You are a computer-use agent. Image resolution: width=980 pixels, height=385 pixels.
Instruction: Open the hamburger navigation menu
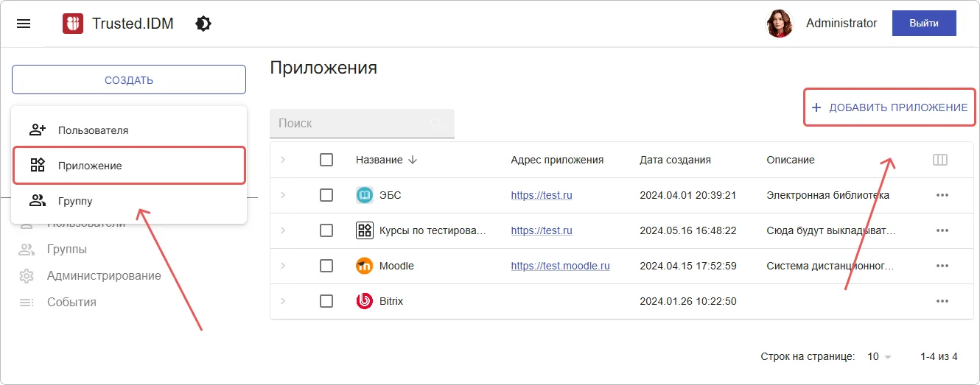pyautogui.click(x=24, y=24)
